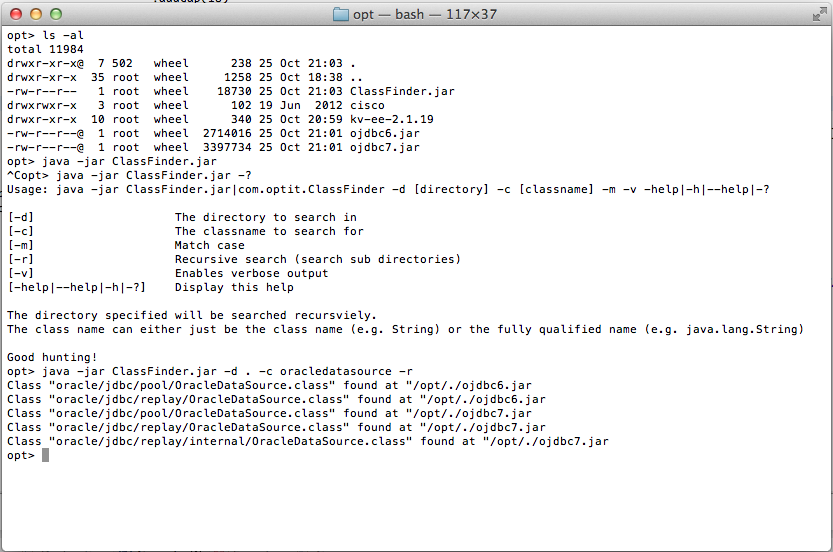
Task: Click the 'Enables verbose output' description
Action: [252, 273]
